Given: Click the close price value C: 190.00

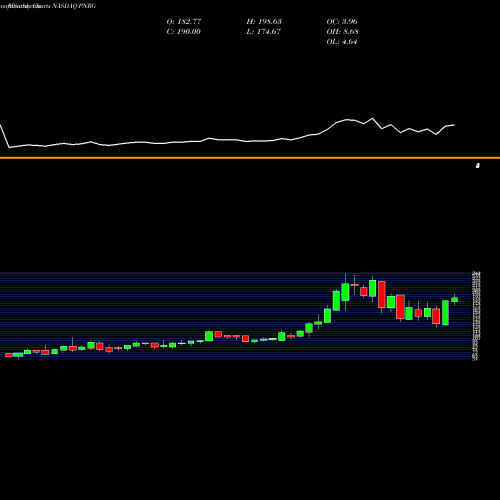Looking at the screenshot, I should click(183, 32).
